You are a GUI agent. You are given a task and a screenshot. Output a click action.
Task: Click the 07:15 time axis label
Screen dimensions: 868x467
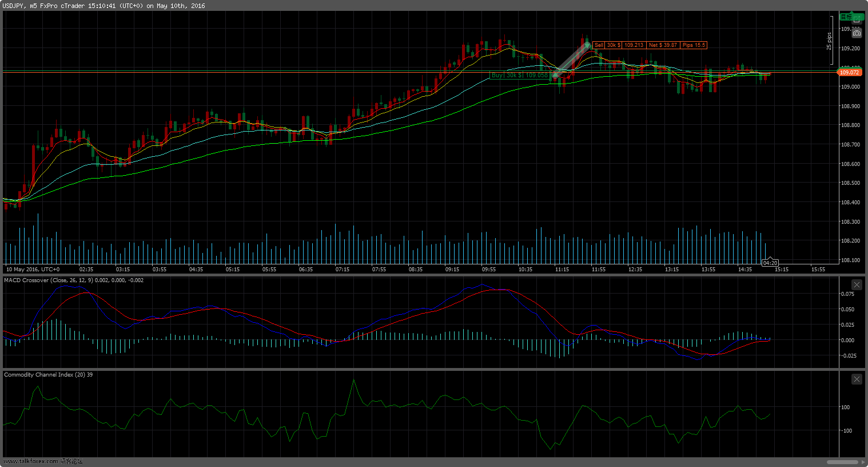pyautogui.click(x=343, y=269)
